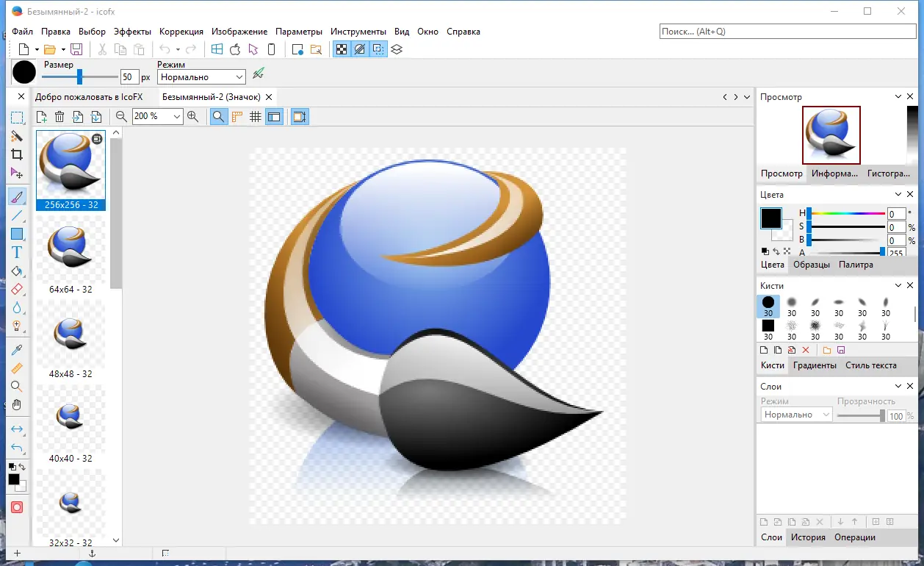Switch to the Градиенты tab
Viewport: 924px width, 566px height.
tap(815, 365)
